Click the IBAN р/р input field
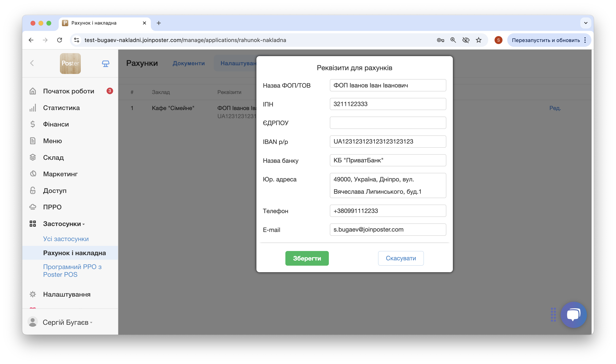This screenshot has height=364, width=616. [x=388, y=142]
